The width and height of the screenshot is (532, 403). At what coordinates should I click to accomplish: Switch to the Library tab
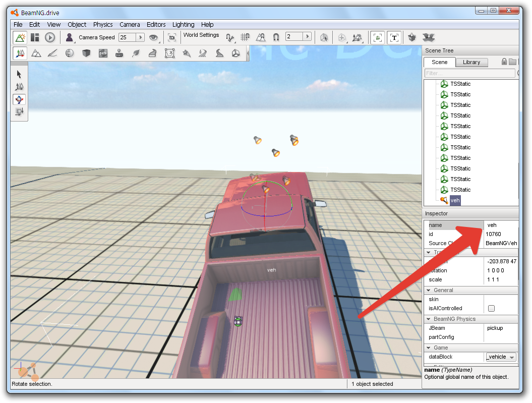[471, 62]
